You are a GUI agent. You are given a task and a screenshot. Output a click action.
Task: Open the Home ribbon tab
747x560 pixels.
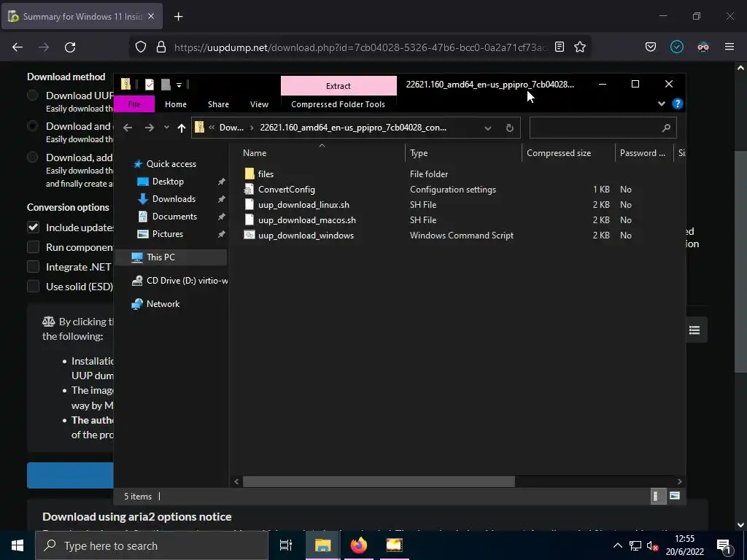pos(176,104)
